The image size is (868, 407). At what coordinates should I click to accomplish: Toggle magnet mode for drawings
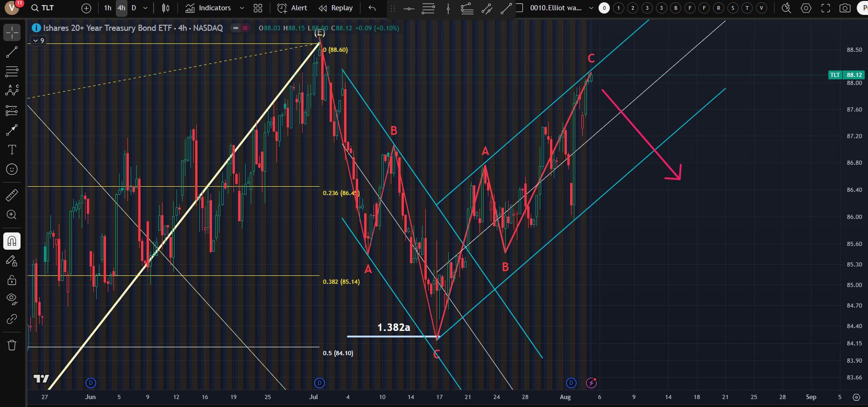tap(12, 241)
